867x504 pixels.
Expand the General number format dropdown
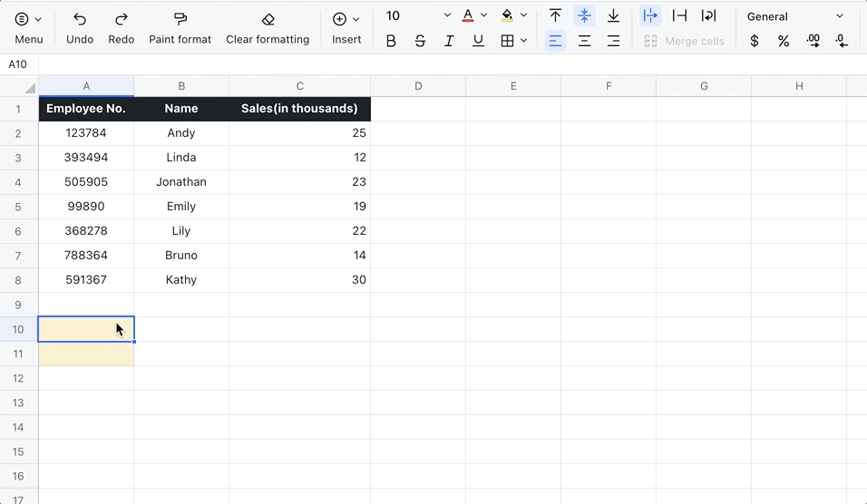click(839, 16)
